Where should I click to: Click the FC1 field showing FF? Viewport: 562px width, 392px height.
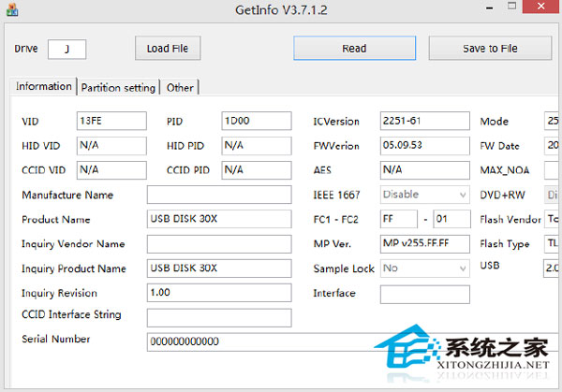click(399, 219)
